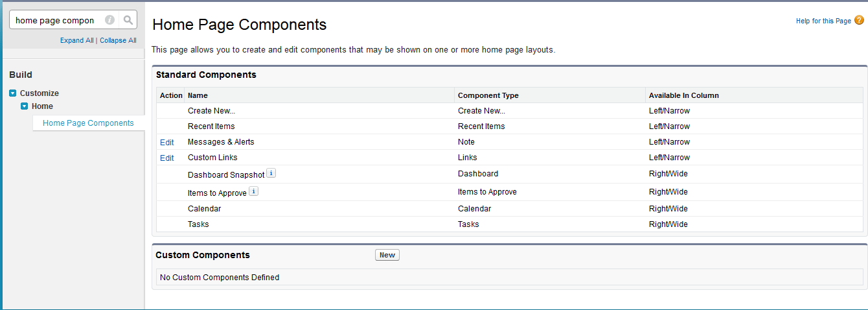This screenshot has width=868, height=310.
Task: Click Items to Approve in the Name column
Action: 217,193
